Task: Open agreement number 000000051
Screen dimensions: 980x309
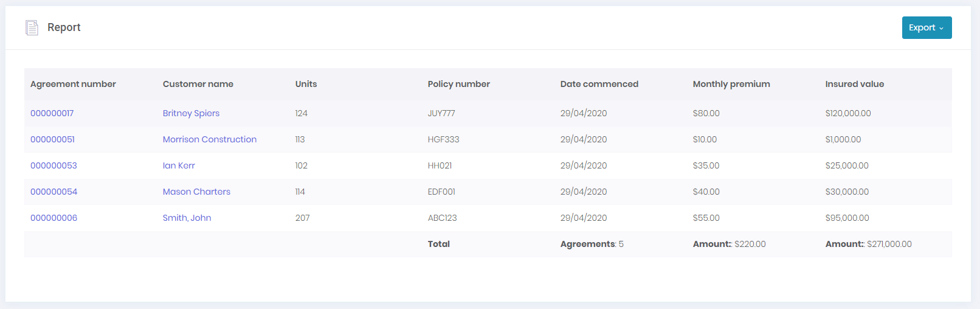Action: coord(53,139)
